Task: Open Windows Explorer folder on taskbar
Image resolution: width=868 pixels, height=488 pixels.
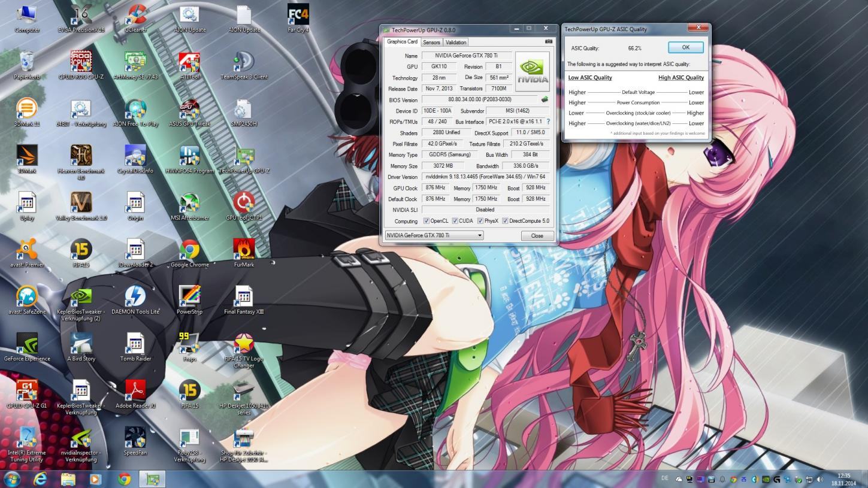Action: [68, 479]
